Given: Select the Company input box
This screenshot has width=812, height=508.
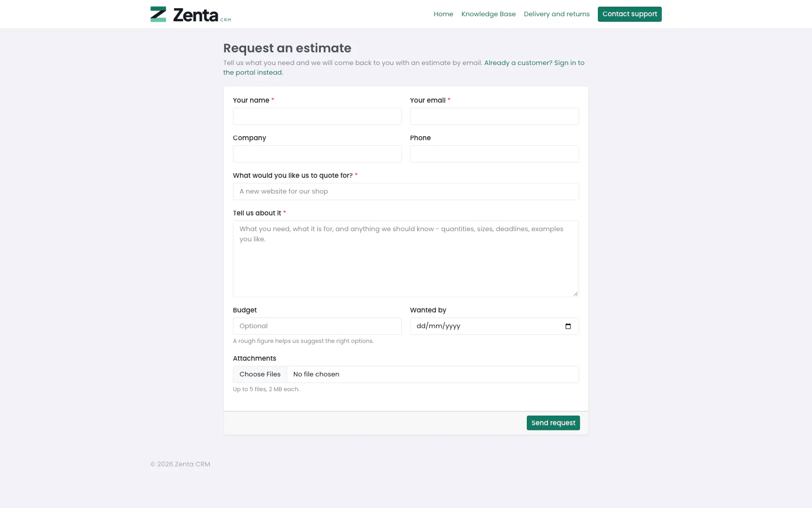Looking at the screenshot, I should pos(317,154).
